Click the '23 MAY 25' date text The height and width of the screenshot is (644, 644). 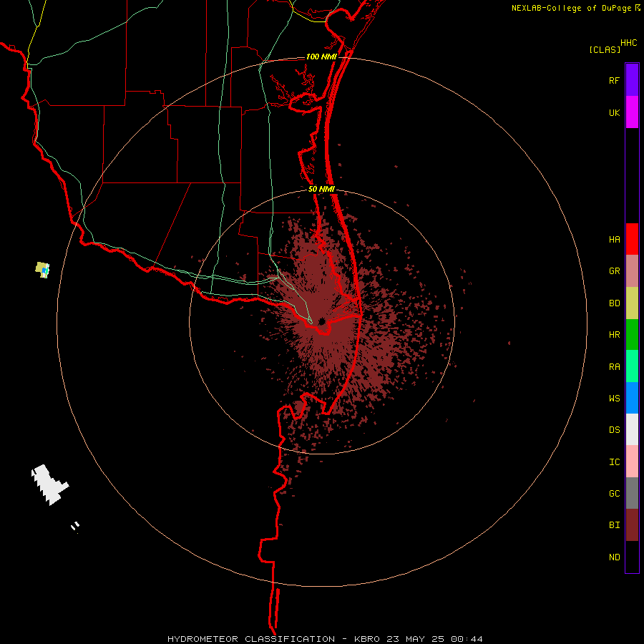[x=415, y=639]
